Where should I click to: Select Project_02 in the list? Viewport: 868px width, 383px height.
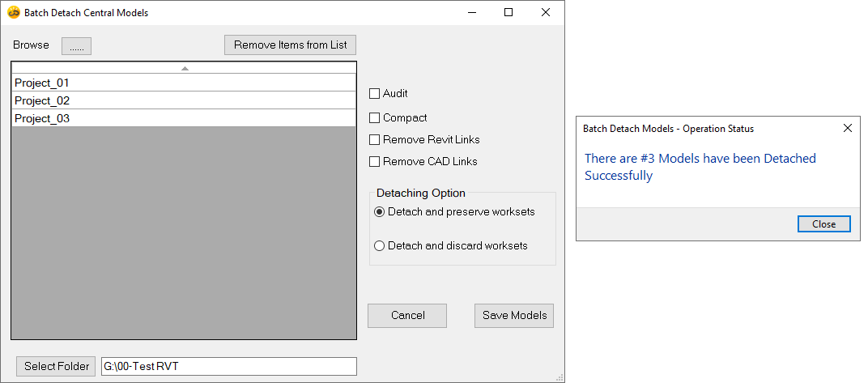click(184, 100)
